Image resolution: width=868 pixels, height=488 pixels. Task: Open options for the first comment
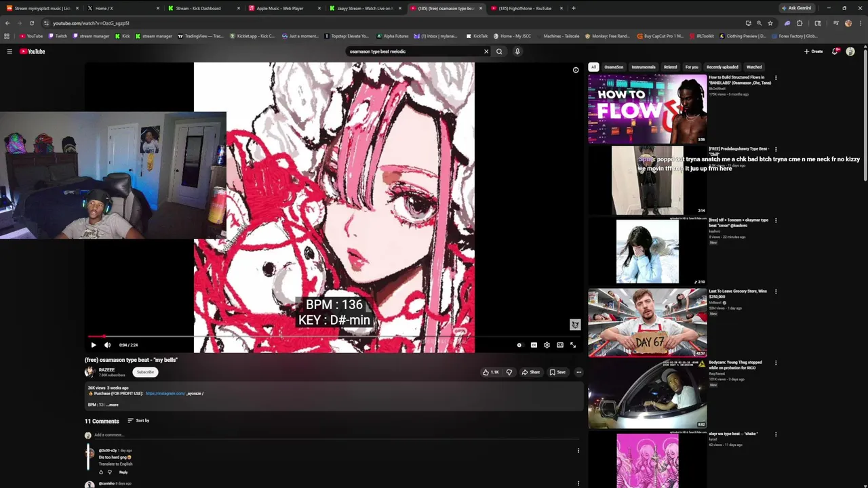(x=578, y=450)
